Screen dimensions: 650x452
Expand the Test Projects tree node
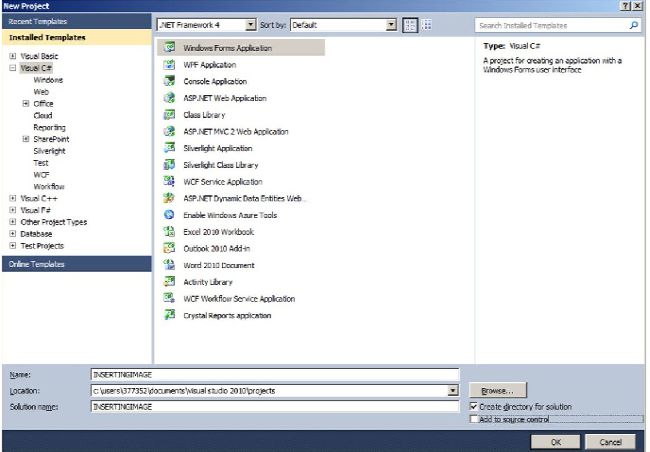[x=13, y=245]
